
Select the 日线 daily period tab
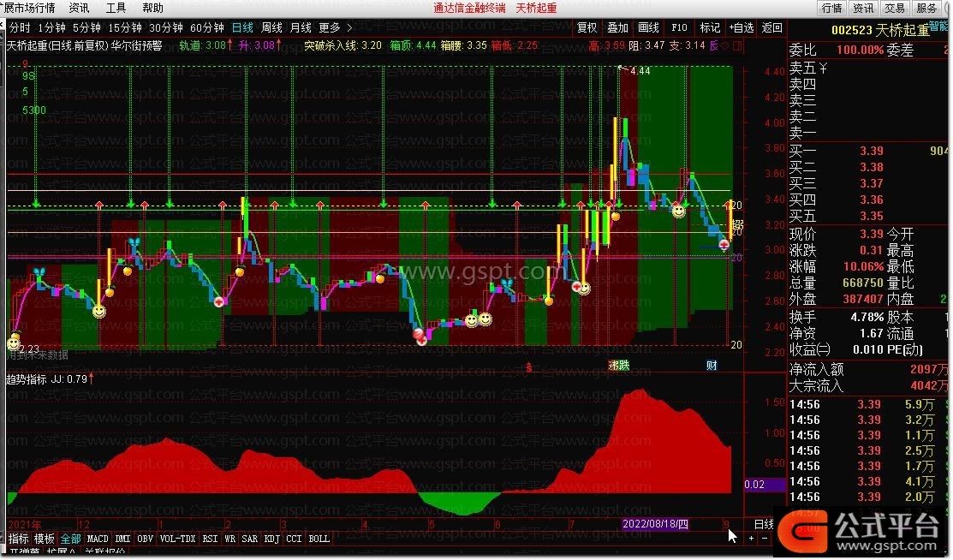pos(242,27)
